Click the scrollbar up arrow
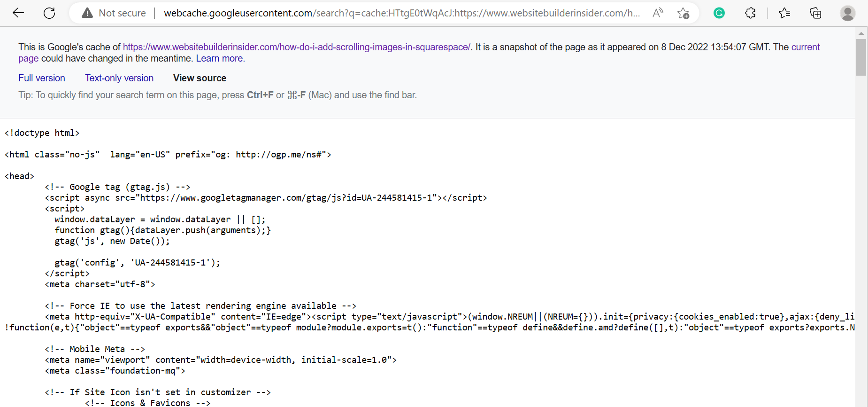 (861, 33)
